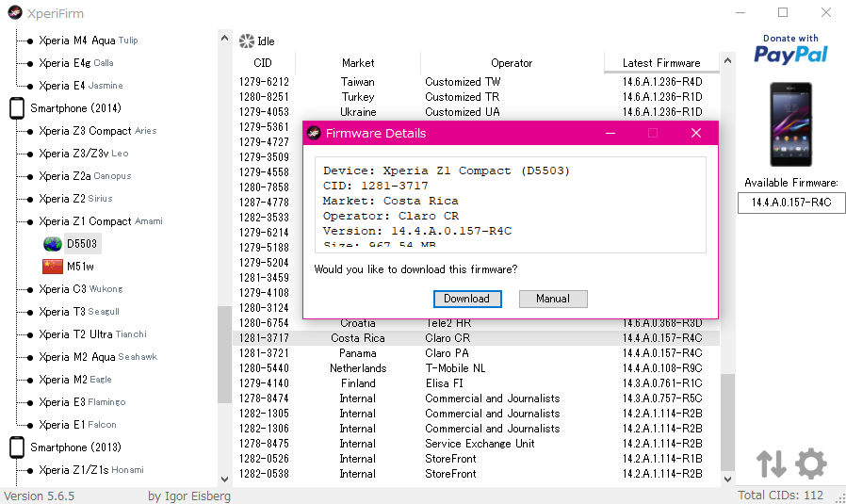The height and width of the screenshot is (504, 846).
Task: Sort by the CID column header
Action: [x=263, y=63]
